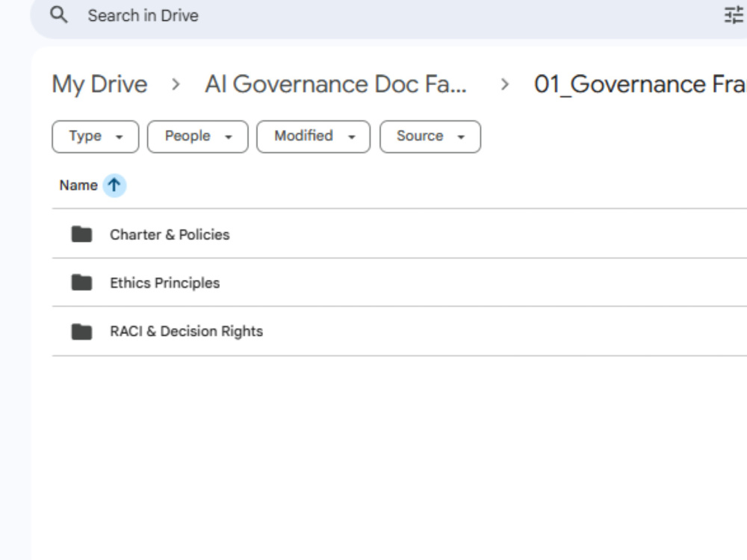The image size is (747, 560).
Task: Click the RACI & Decision Rights folder icon
Action: point(81,332)
